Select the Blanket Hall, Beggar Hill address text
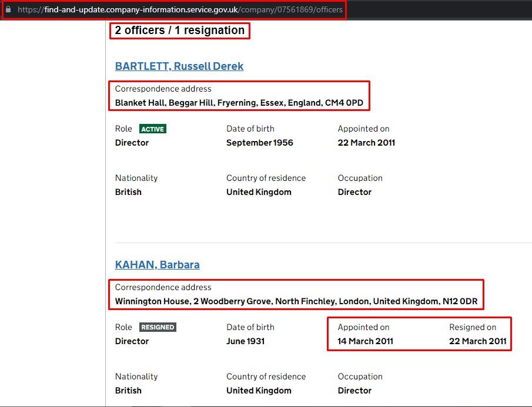Screen dimensions: 532x407 239,103
